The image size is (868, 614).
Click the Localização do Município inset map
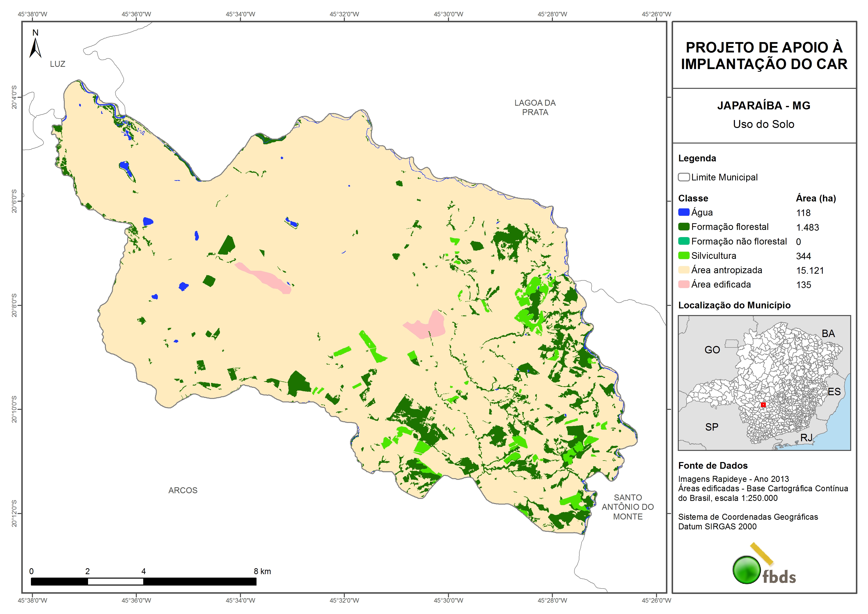click(x=764, y=383)
